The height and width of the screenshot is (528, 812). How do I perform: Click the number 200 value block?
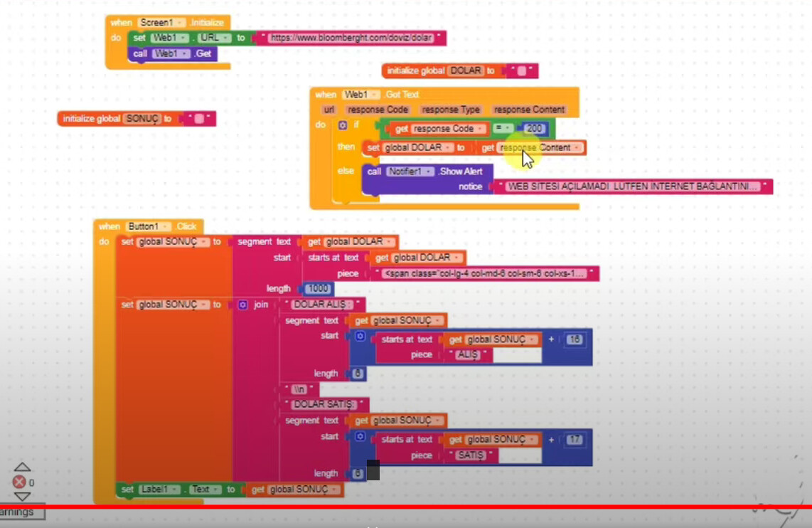(x=534, y=129)
